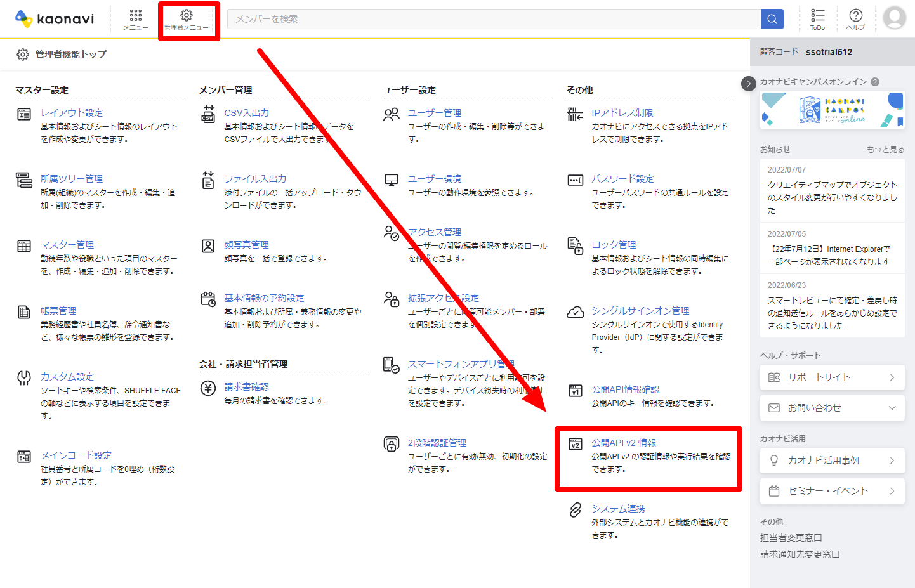Open the IPアドレス制限 link

622,113
